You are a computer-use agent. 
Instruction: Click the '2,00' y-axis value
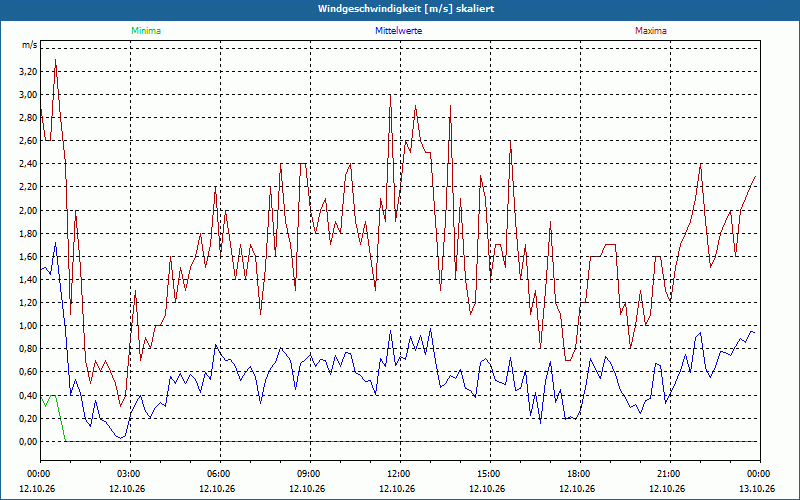tap(29, 210)
